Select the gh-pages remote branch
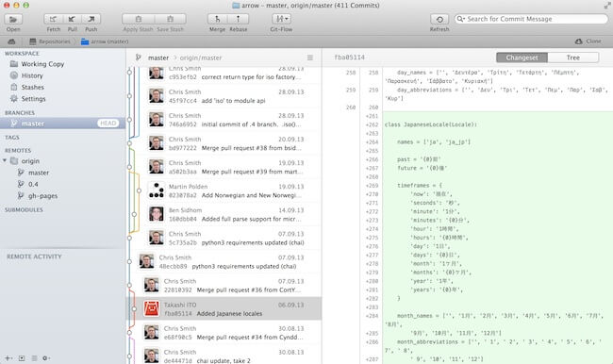This screenshot has width=613, height=364. coord(62,195)
